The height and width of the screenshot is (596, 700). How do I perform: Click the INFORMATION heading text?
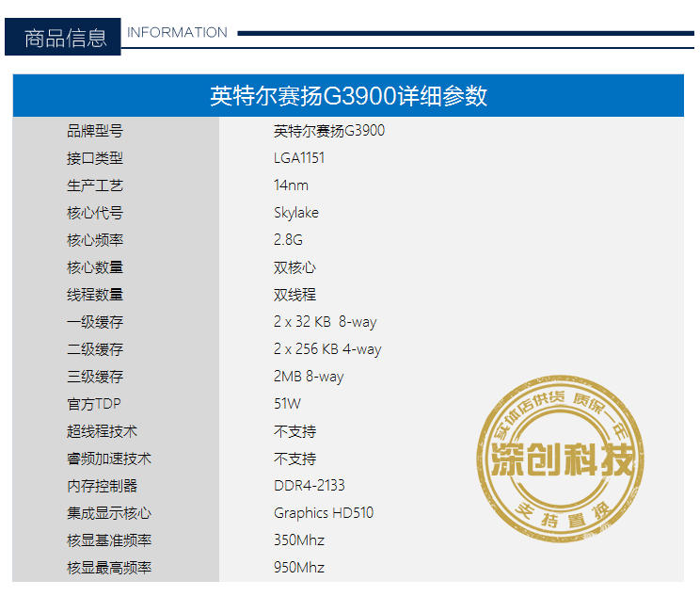[x=177, y=33]
